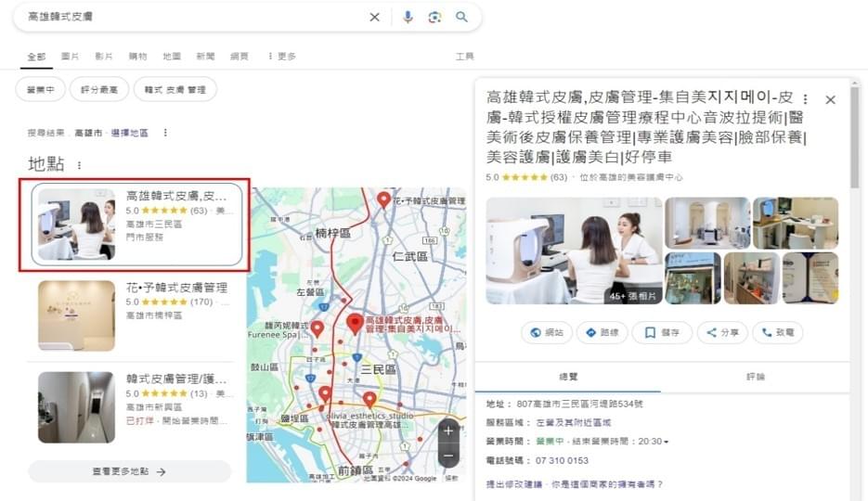The height and width of the screenshot is (501, 868).
Task: Click the 致電 call button
Action: coord(778,332)
